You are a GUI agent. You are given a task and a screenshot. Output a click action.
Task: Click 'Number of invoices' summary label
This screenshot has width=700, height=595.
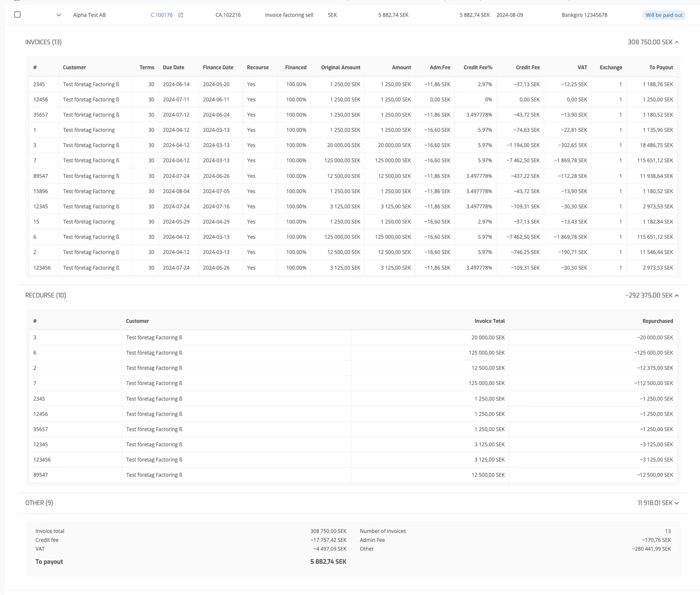point(383,531)
